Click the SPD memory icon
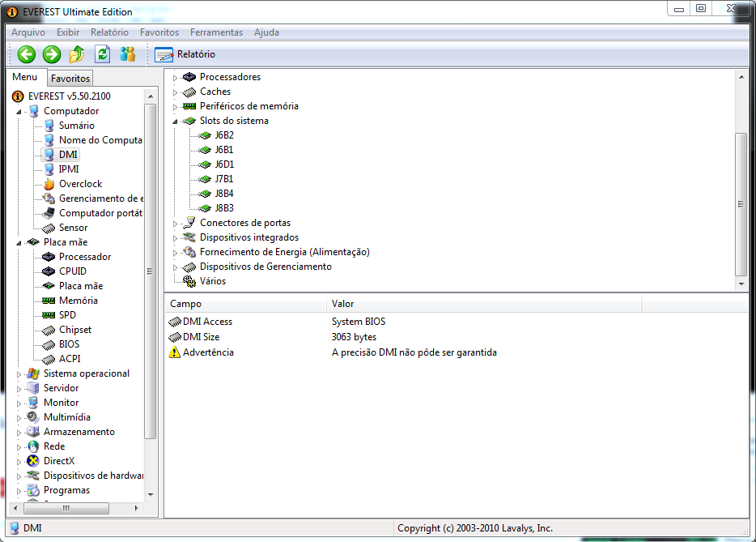Image resolution: width=756 pixels, height=542 pixels. coord(49,315)
